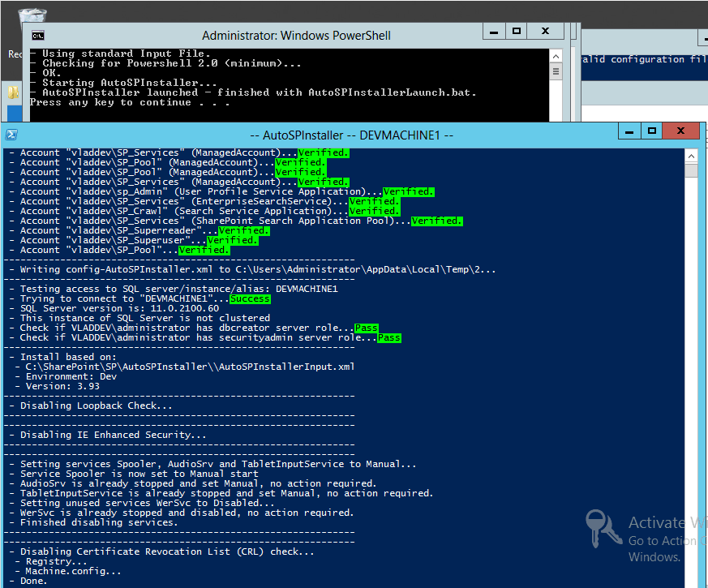Click the scroll-up arrow in the AutoSPInstaller window

pyautogui.click(x=691, y=157)
